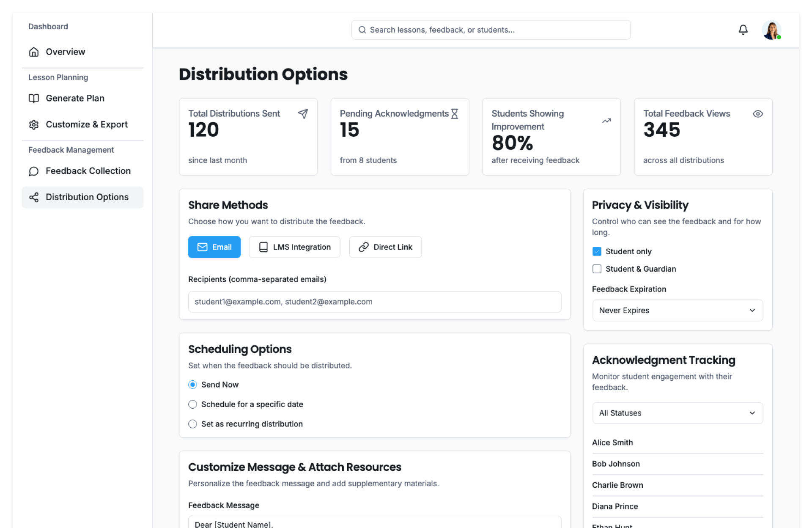812x528 pixels.
Task: Go to Generate Plan in sidebar
Action: 75,99
